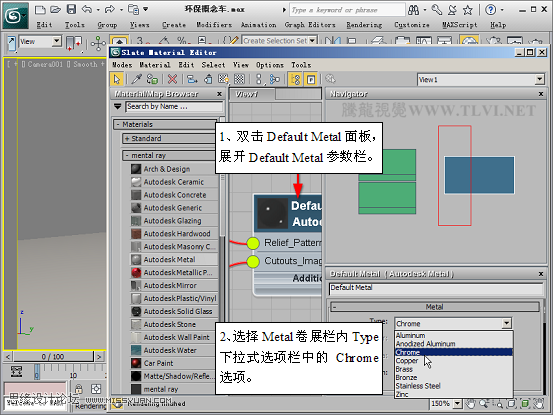This screenshot has width=553, height=415.
Task: Click the Undo arrow icon
Action: click(x=87, y=10)
